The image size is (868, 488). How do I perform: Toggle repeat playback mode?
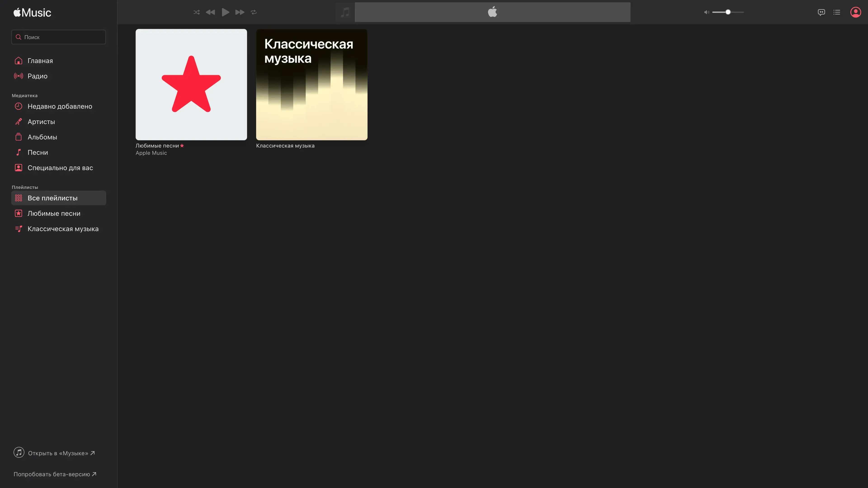(x=254, y=12)
